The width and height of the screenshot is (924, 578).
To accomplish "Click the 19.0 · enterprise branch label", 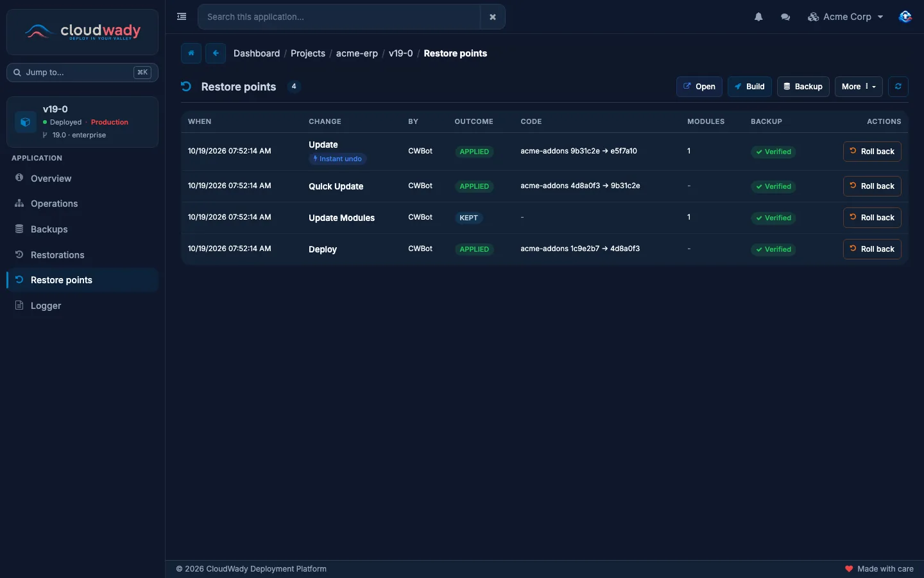I will (79, 135).
